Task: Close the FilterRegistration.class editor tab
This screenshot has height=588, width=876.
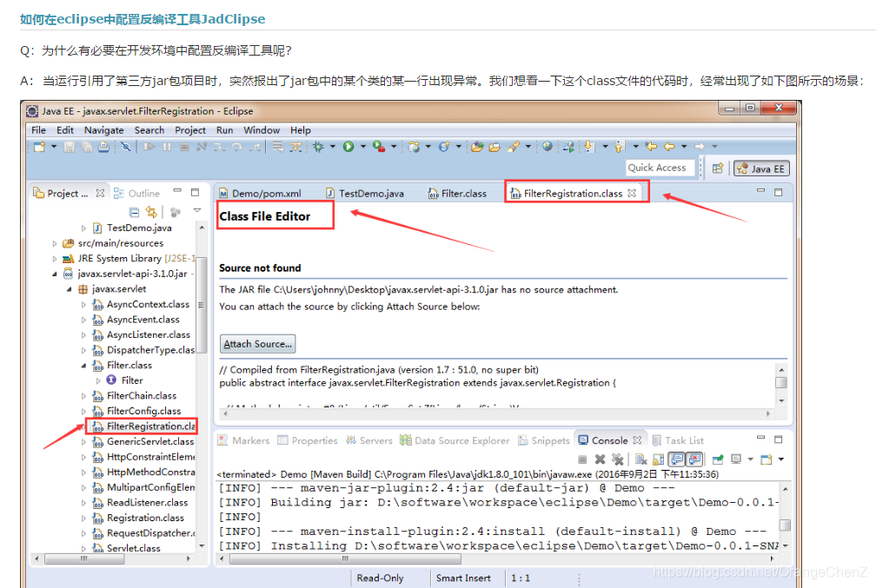Action: point(632,193)
